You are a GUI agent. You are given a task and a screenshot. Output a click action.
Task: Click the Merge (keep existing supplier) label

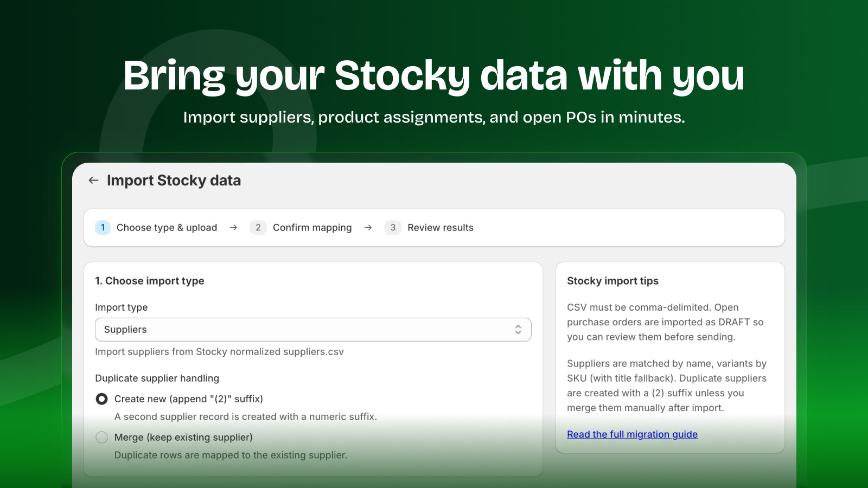tap(183, 438)
